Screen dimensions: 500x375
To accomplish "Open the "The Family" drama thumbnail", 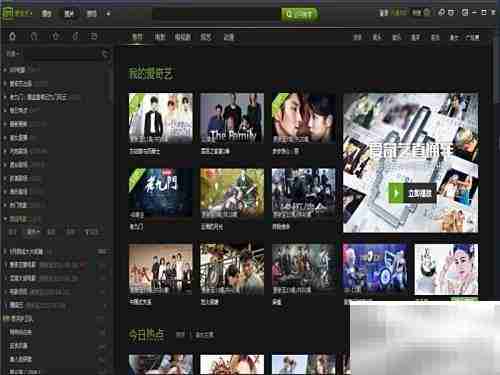I will [232, 118].
